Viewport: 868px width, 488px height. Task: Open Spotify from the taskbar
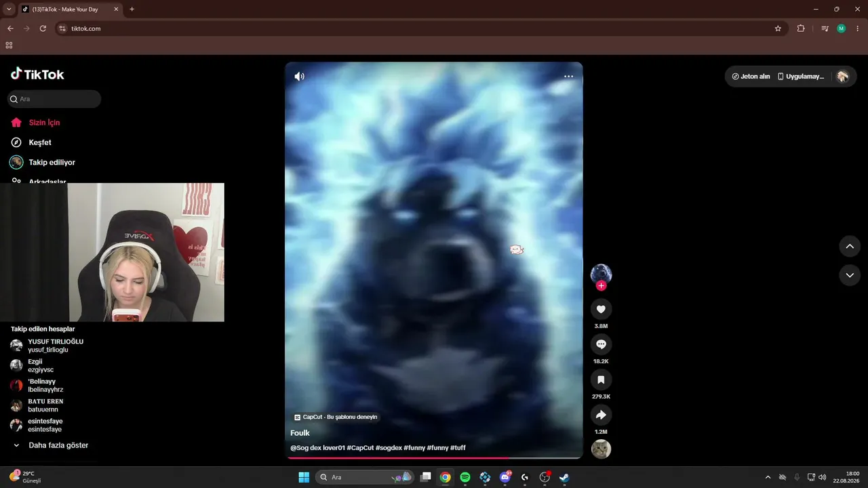click(x=465, y=477)
